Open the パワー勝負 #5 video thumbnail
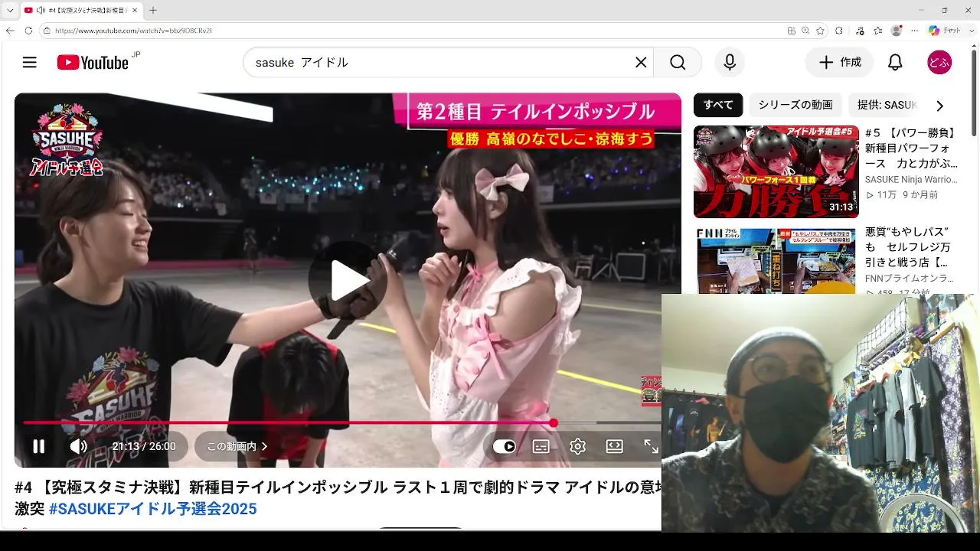This screenshot has height=551, width=980. (776, 172)
